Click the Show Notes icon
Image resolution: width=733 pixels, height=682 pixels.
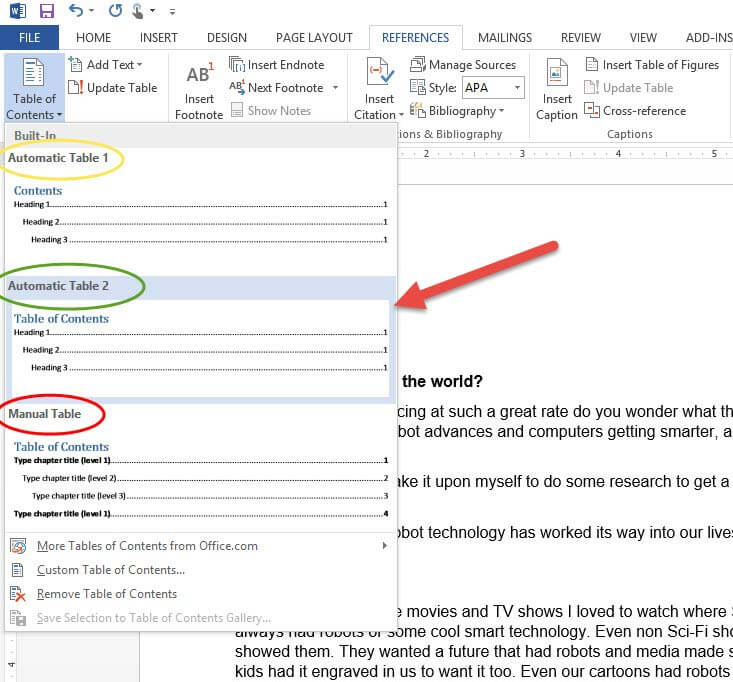(x=237, y=110)
